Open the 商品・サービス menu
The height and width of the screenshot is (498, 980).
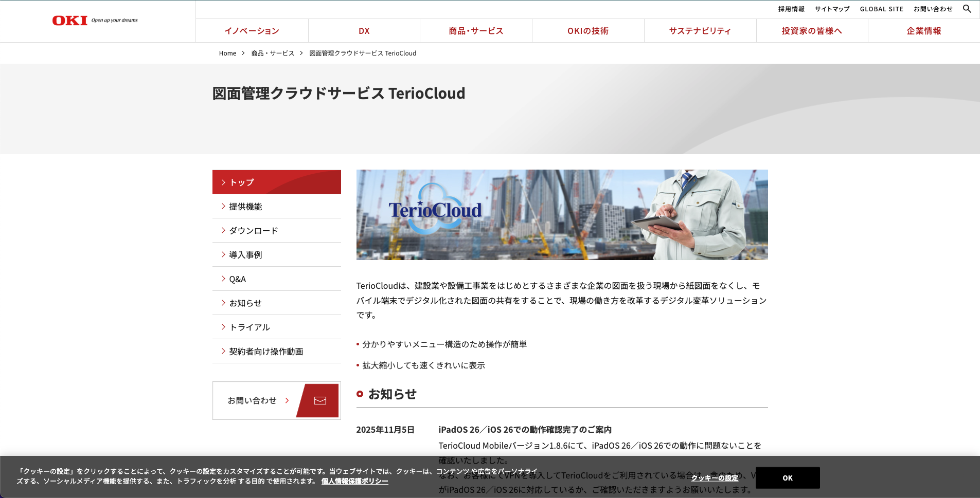[476, 31]
